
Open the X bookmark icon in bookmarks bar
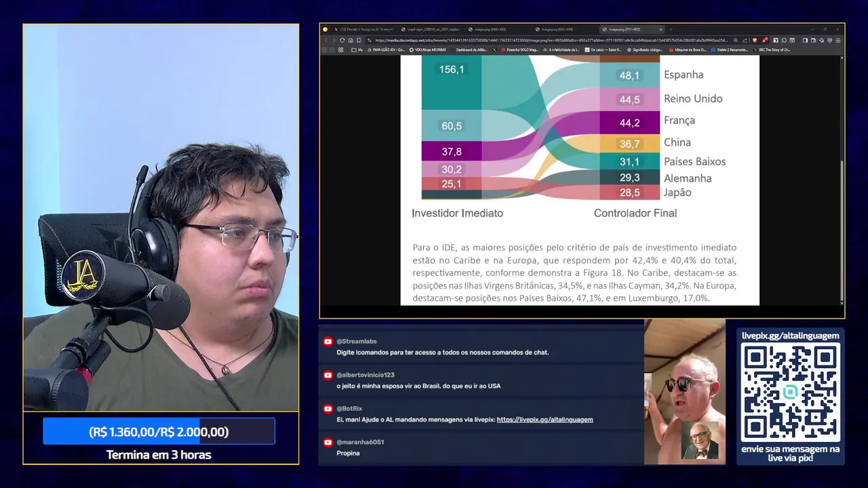click(494, 49)
